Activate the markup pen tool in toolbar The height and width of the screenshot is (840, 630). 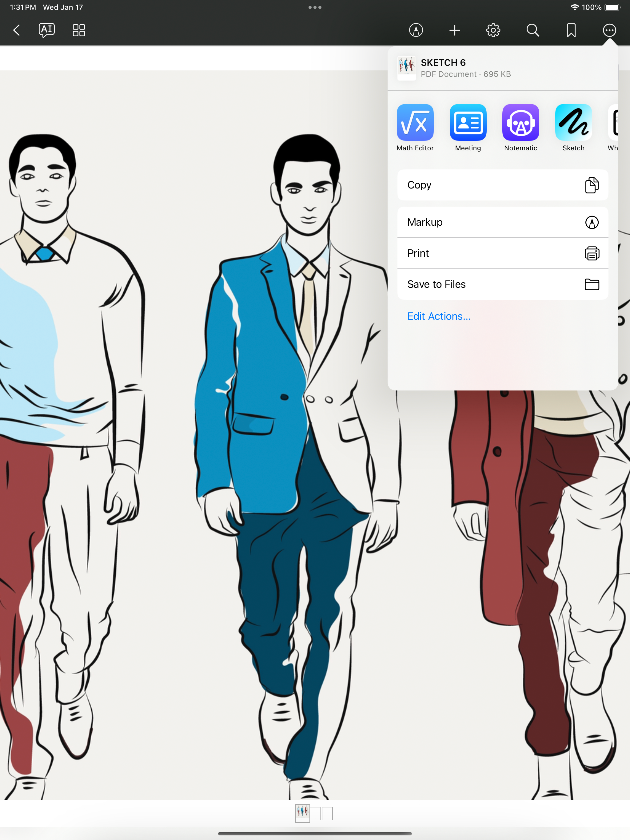click(x=416, y=30)
